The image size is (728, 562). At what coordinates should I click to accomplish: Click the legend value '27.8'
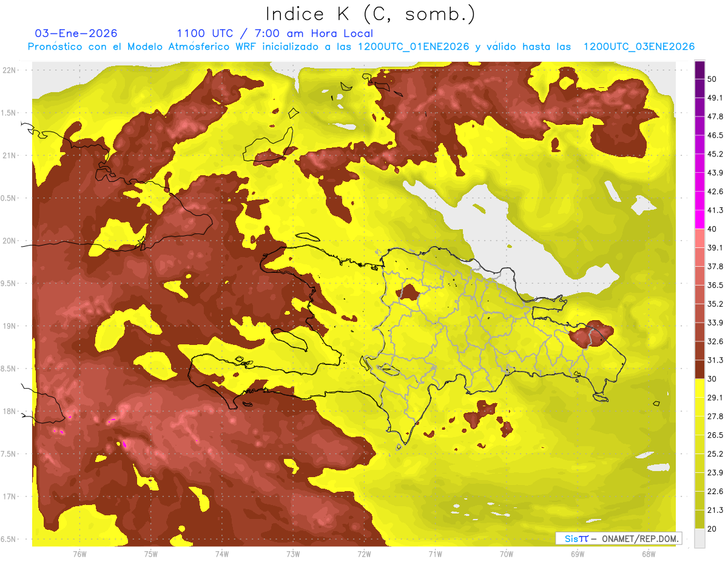pyautogui.click(x=715, y=416)
